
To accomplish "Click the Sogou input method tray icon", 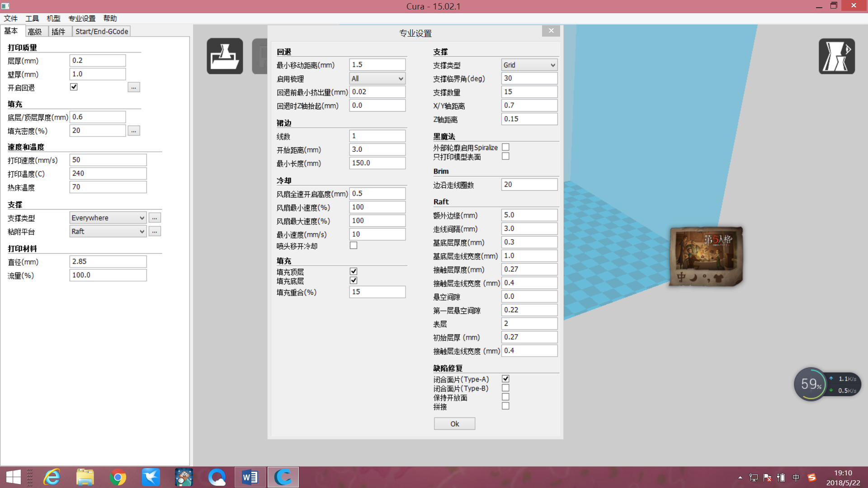I will click(x=812, y=478).
